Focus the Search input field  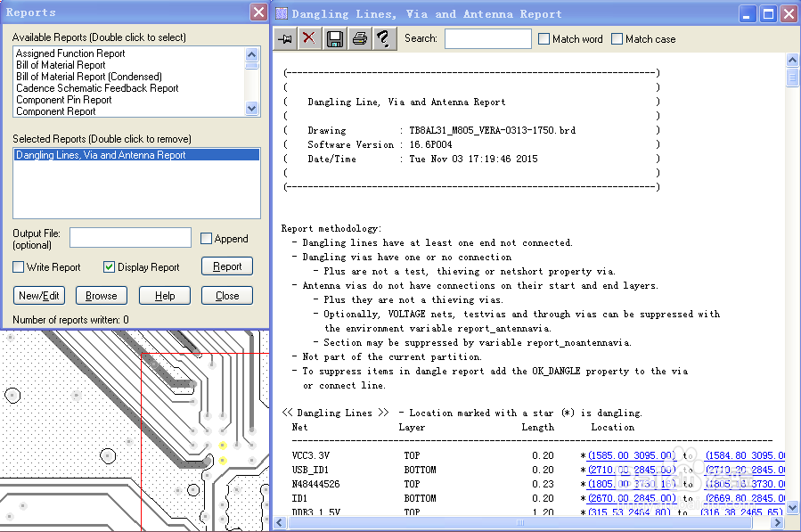(488, 39)
